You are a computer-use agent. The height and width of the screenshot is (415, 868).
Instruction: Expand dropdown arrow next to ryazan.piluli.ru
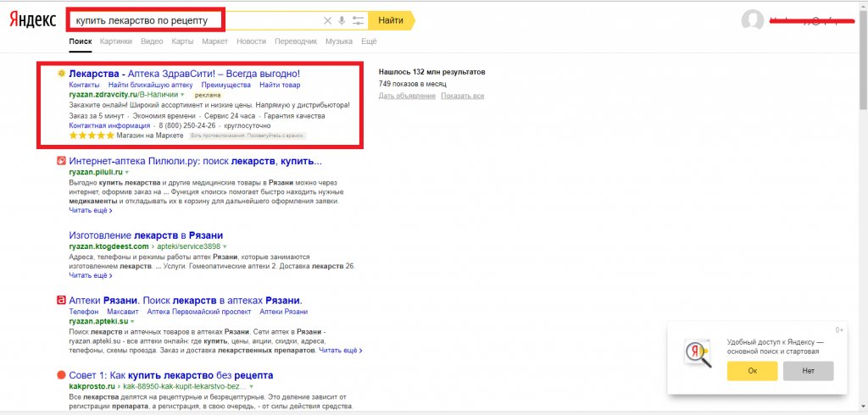click(126, 172)
